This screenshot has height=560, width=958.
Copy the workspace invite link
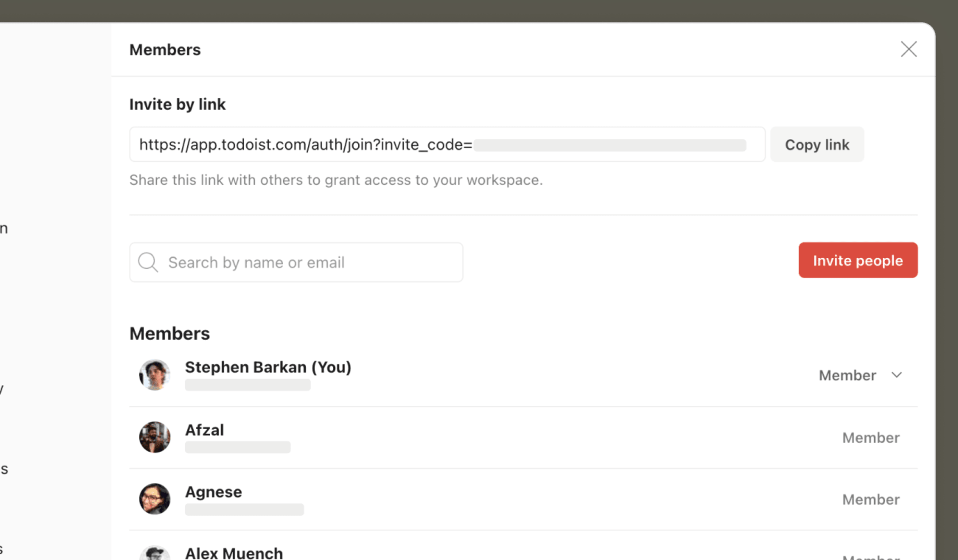point(817,145)
